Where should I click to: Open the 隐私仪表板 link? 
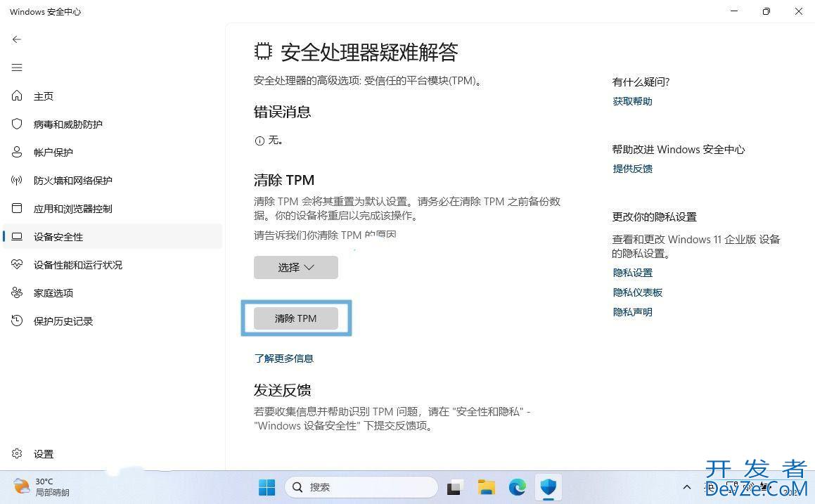[637, 292]
